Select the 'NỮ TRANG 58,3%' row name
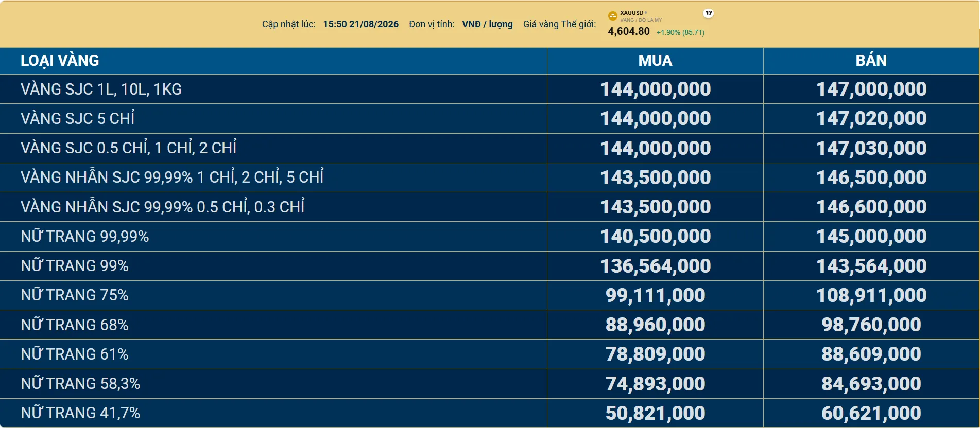This screenshot has width=980, height=428. point(80,383)
